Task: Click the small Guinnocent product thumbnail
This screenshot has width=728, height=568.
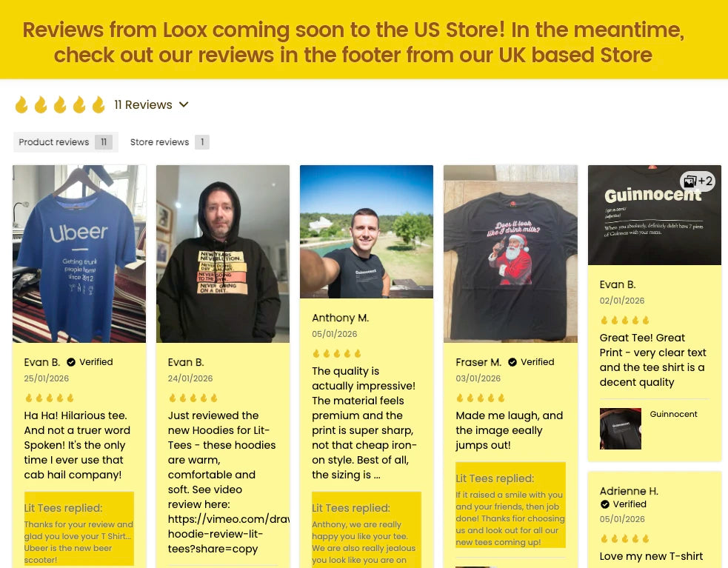Action: 621,429
